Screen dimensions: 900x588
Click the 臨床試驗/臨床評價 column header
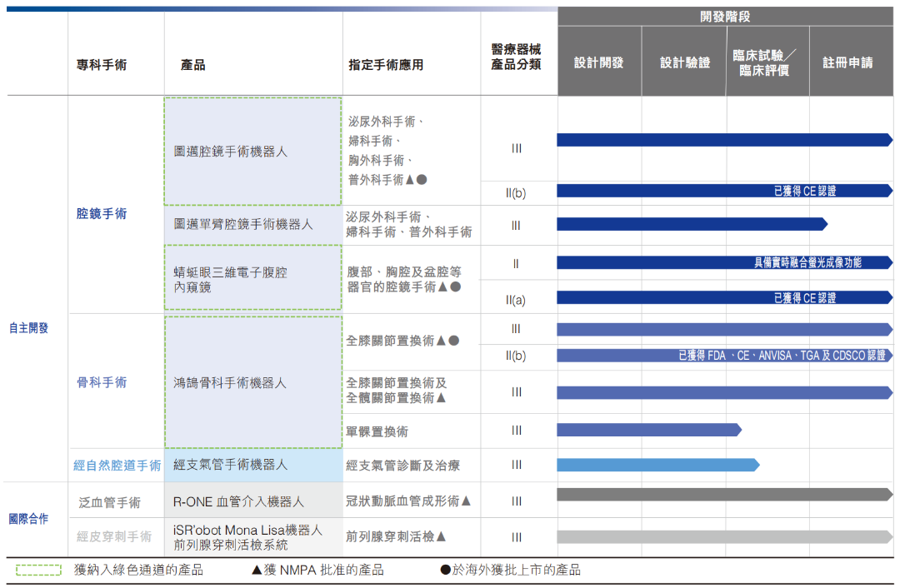pos(765,62)
